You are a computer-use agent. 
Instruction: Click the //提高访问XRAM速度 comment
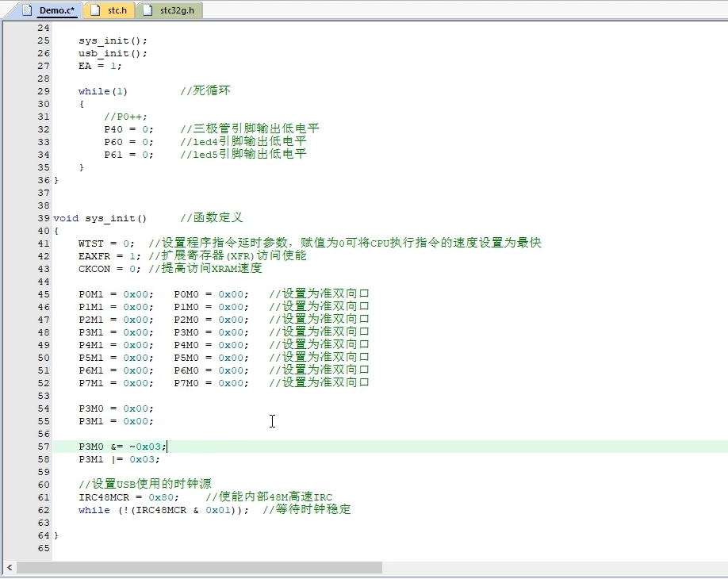(205, 268)
